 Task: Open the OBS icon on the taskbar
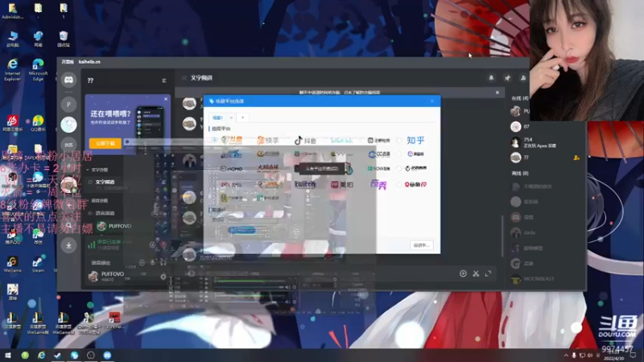click(91, 356)
